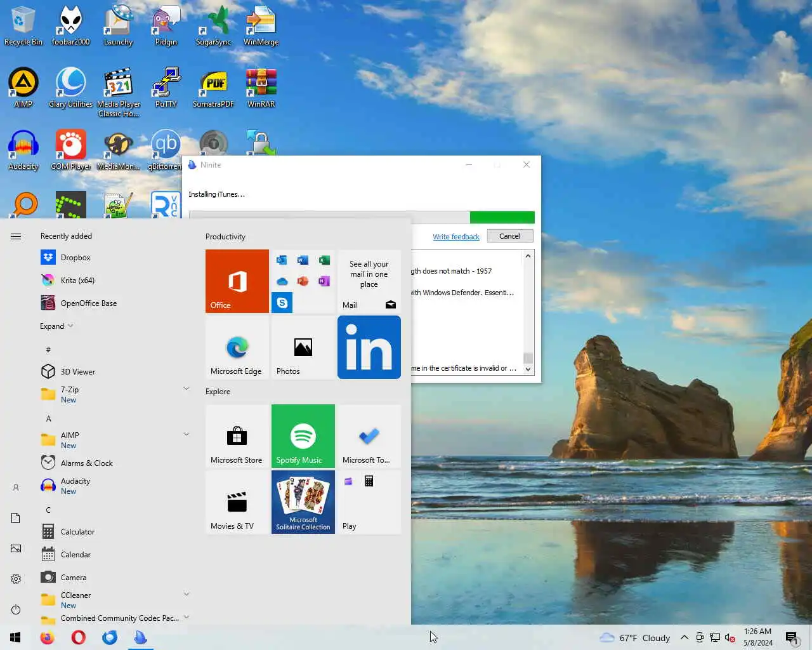This screenshot has width=812, height=650.
Task: Click the Ninite installation progress bar
Action: point(362,217)
